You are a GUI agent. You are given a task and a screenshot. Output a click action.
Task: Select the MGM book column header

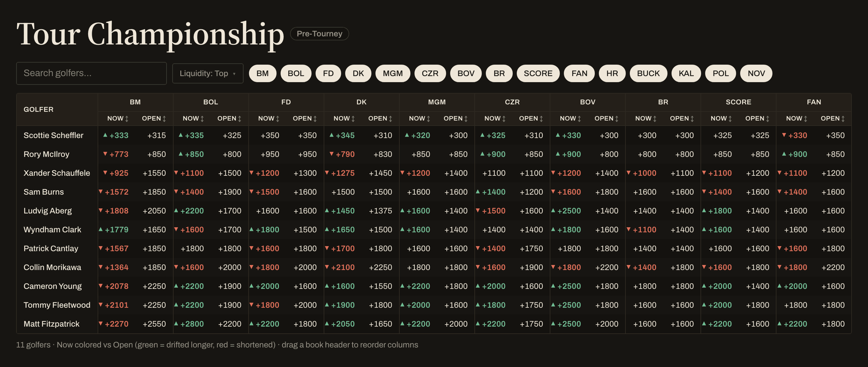click(x=437, y=102)
